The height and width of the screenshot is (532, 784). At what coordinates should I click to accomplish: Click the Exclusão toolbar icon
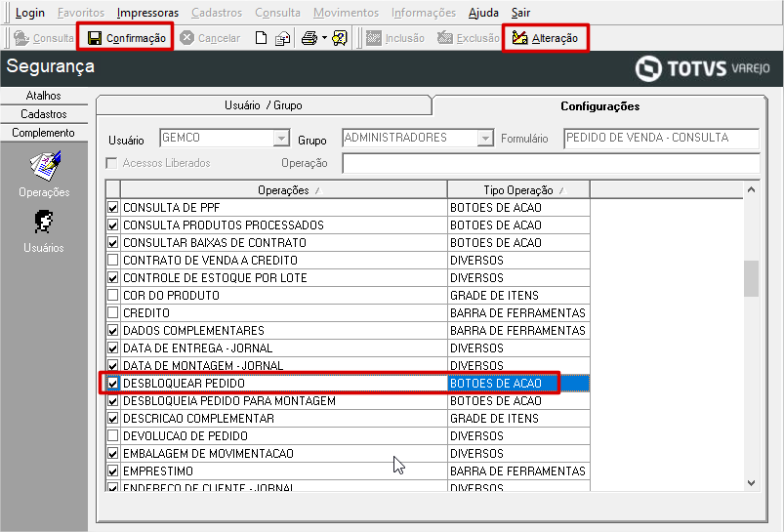click(444, 38)
